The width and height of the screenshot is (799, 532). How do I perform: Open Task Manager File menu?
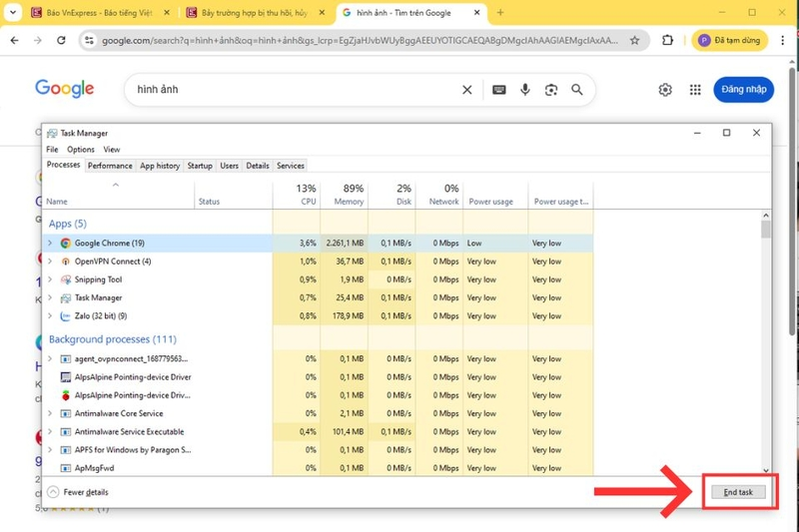point(52,149)
